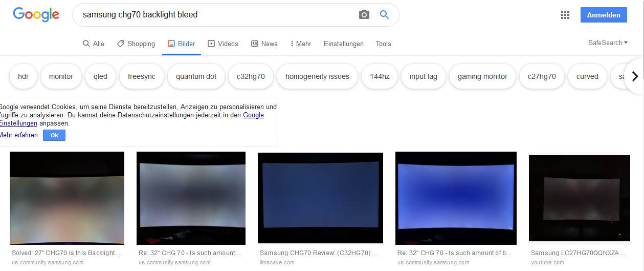Accept cookies with Ok button

click(x=54, y=135)
